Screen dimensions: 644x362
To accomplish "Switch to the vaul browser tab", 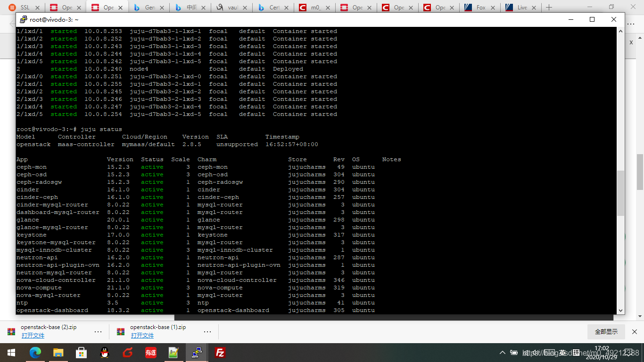I will pos(231,8).
